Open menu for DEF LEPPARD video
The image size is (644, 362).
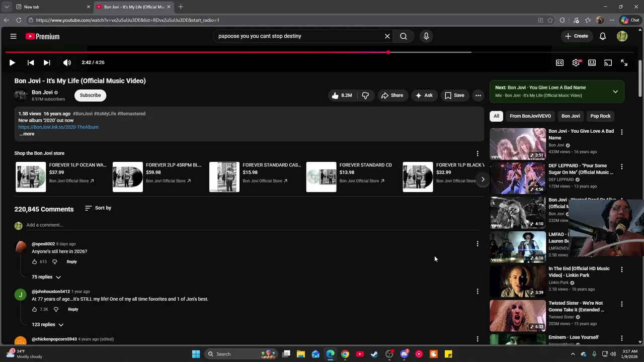point(622,166)
